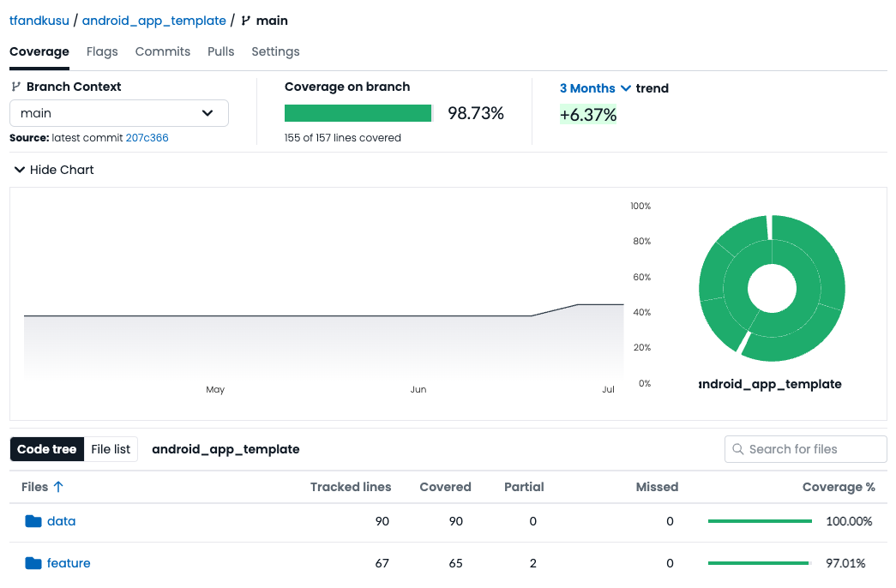Click the 97.01% coverage of feature
The height and width of the screenshot is (588, 896).
tap(845, 563)
